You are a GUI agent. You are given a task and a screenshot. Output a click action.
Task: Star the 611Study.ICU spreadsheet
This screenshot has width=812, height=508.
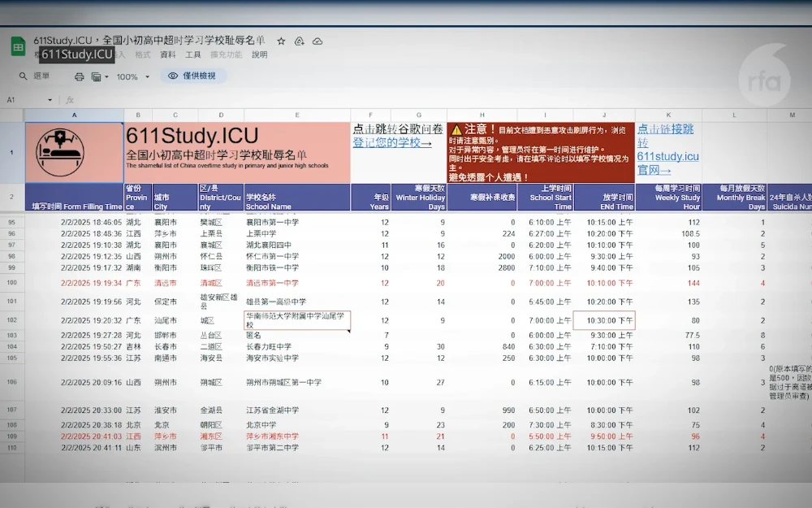click(x=281, y=41)
